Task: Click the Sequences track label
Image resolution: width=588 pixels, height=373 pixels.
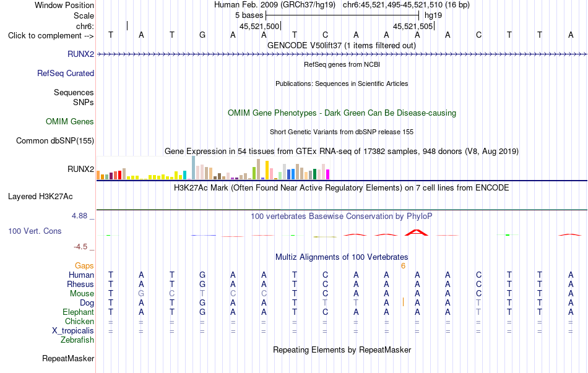Action: [x=74, y=92]
